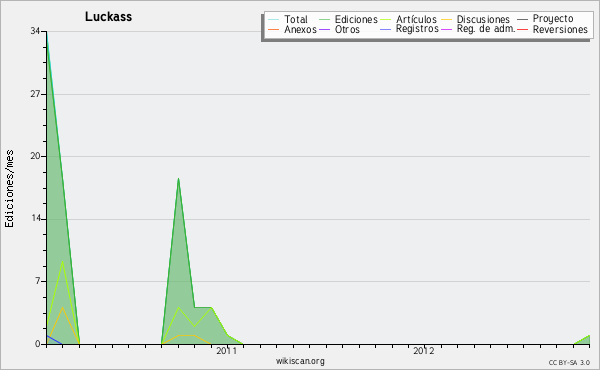Click the blue Registros line swatch
The height and width of the screenshot is (370, 600).
pos(386,29)
